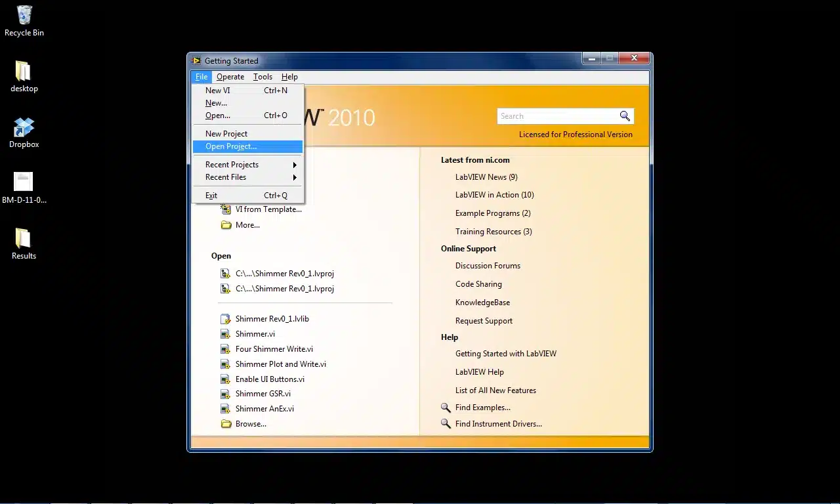
Task: Open the Help menu
Action: coord(289,77)
